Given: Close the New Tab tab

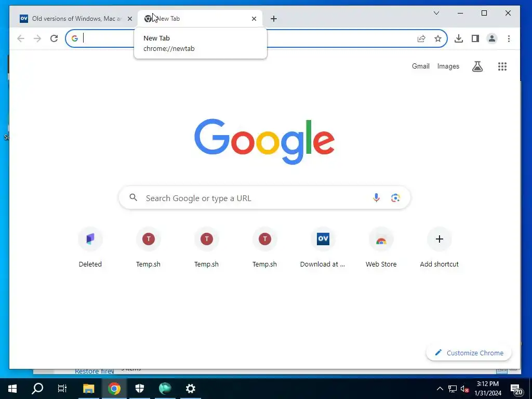Looking at the screenshot, I should (x=254, y=19).
